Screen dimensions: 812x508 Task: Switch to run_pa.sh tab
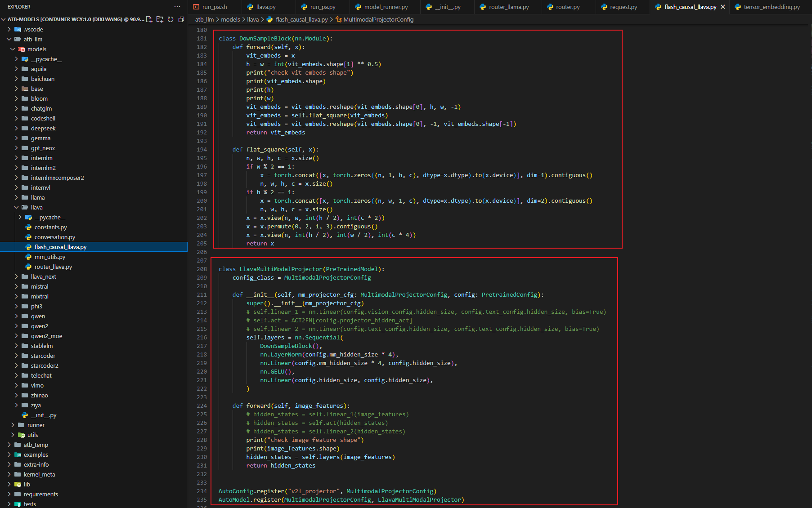(215, 7)
